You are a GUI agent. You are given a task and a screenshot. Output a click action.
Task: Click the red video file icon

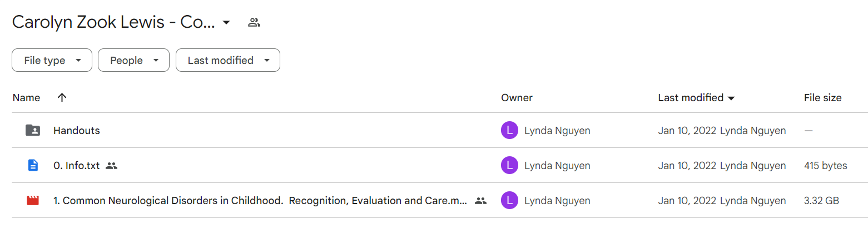tap(33, 201)
